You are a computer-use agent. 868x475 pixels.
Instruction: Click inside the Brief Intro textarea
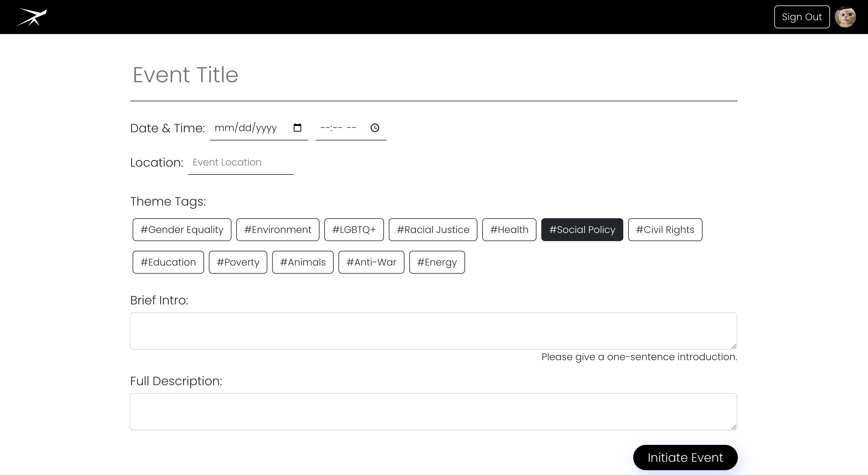point(433,331)
